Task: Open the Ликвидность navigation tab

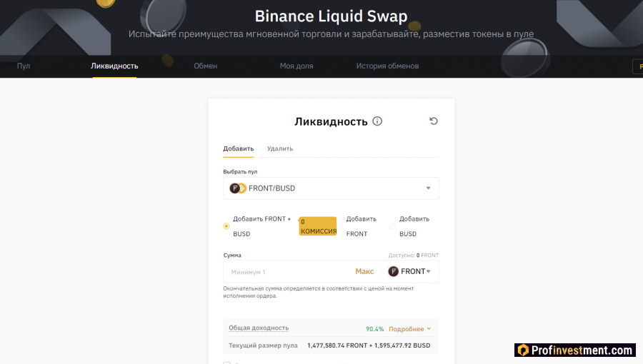Action: [x=114, y=66]
